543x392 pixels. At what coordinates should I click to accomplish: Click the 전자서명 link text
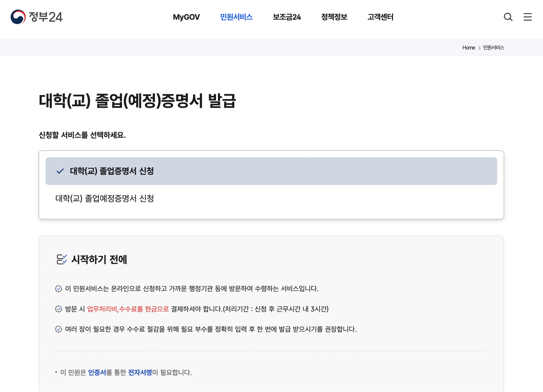point(140,372)
